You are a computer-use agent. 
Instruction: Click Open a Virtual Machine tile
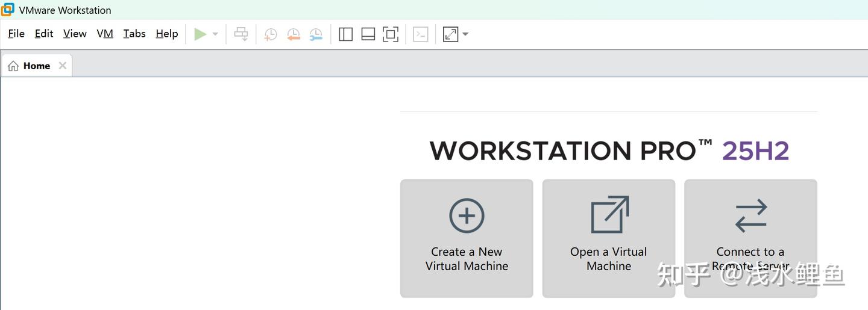[x=609, y=238]
